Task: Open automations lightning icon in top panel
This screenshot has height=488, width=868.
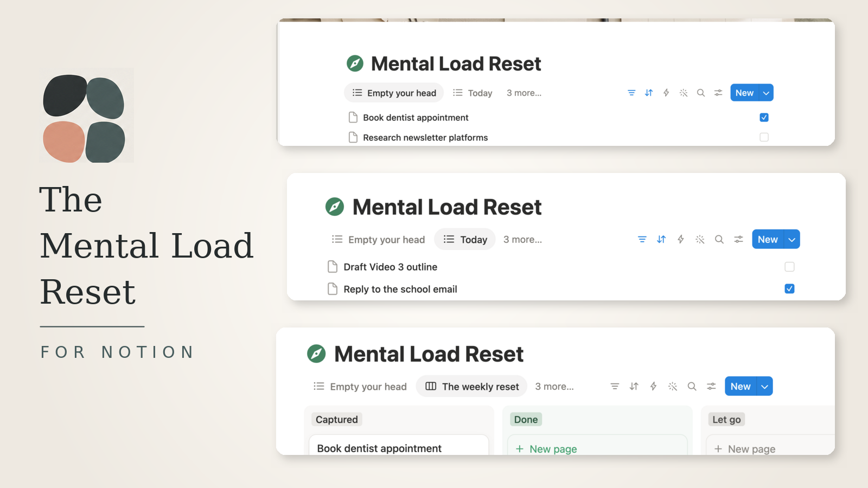Action: [666, 93]
